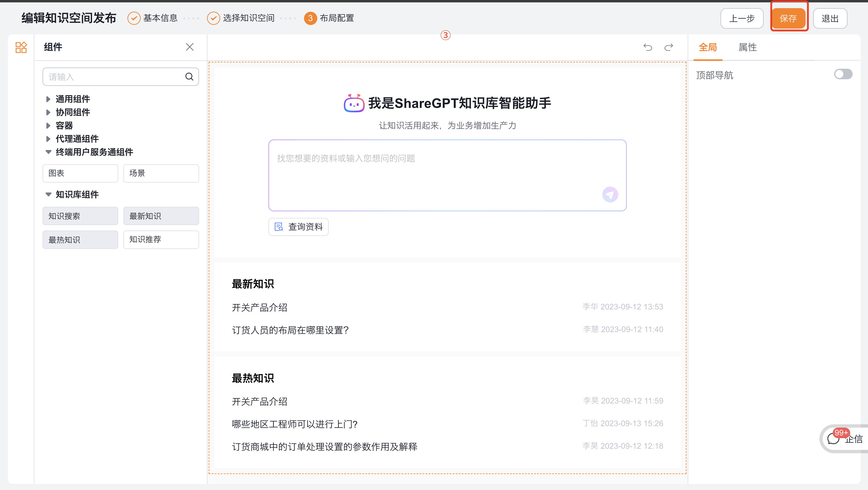Select the component library grid icon

tap(21, 47)
